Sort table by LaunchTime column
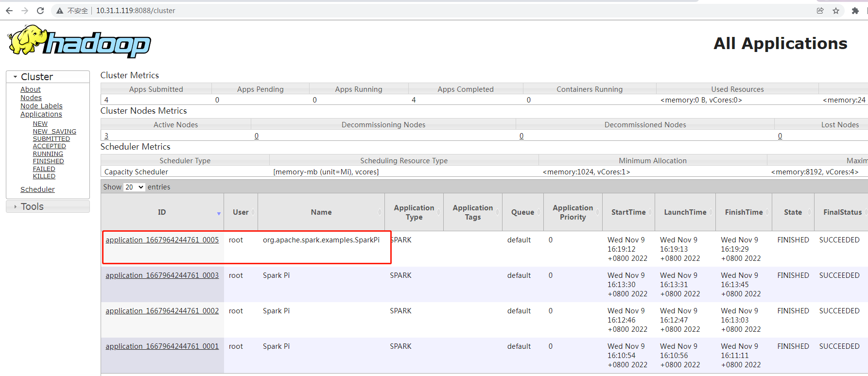 685,212
